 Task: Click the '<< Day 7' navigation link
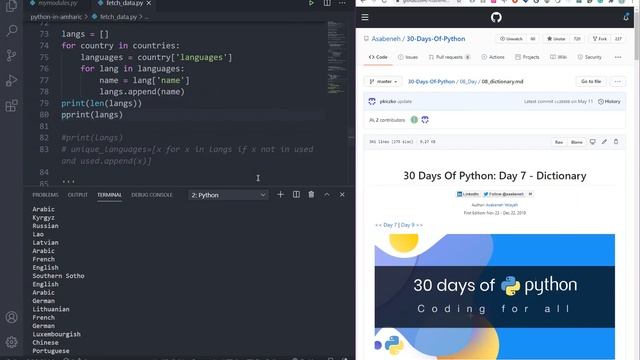click(x=385, y=225)
